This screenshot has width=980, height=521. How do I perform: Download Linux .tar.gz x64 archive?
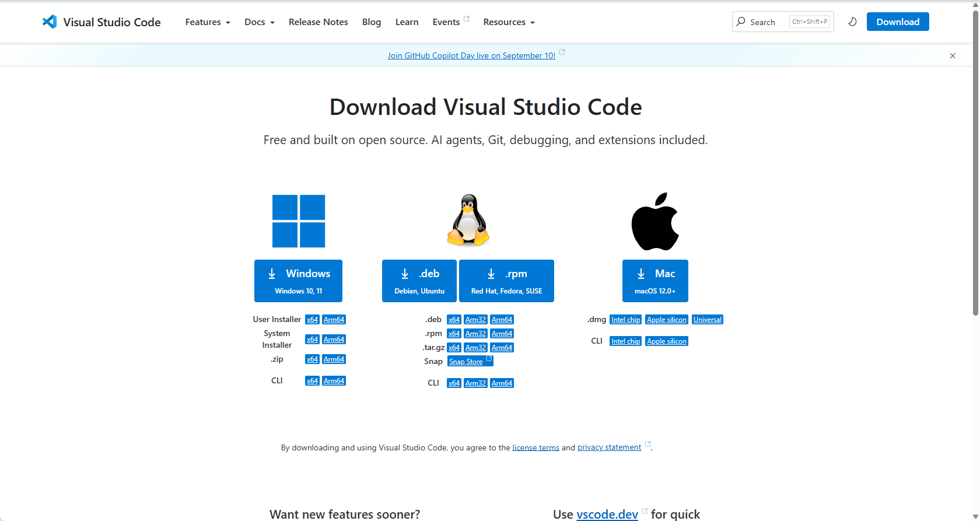coord(454,348)
